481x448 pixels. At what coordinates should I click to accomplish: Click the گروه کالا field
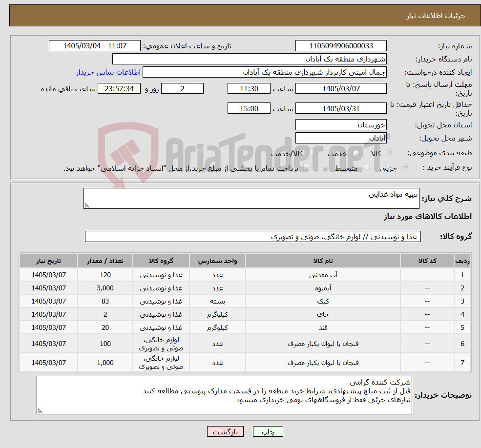(x=253, y=236)
